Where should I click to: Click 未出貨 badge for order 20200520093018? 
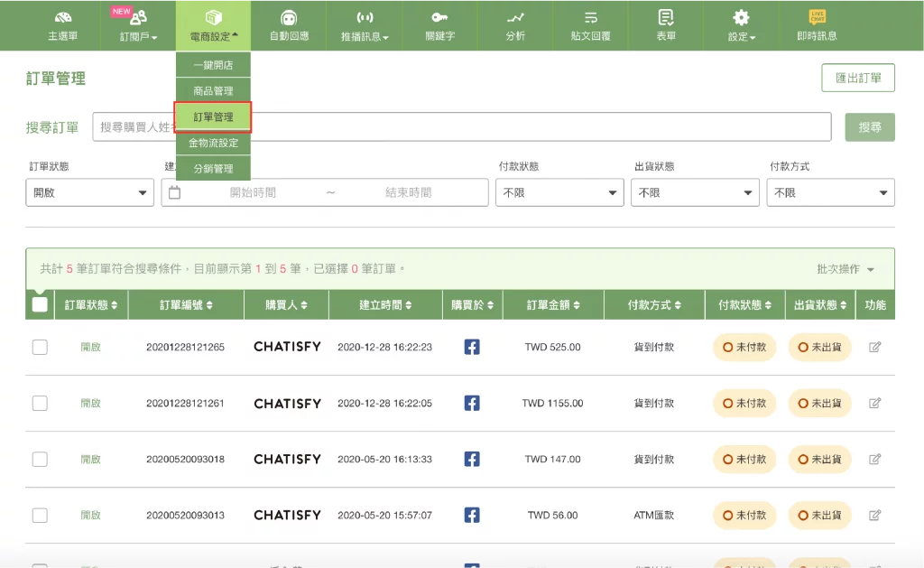(x=819, y=460)
